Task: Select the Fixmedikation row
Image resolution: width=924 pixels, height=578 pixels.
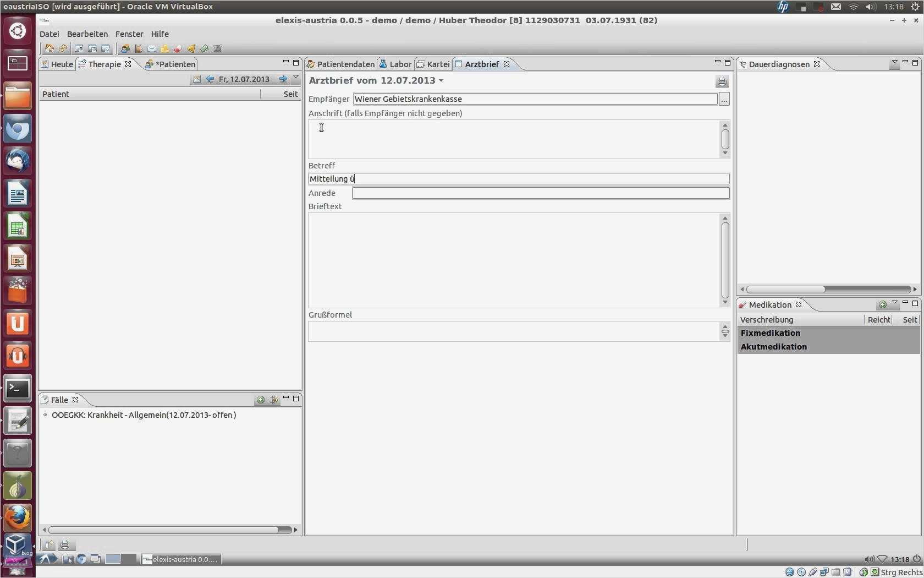Action: (828, 333)
